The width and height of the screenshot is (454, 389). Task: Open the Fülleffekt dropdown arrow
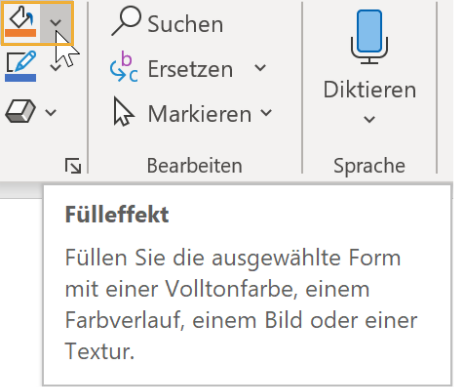(56, 23)
